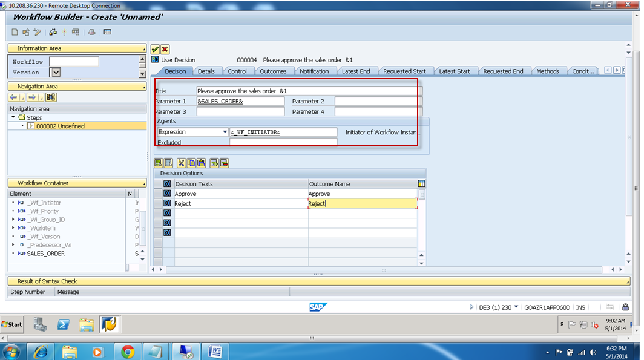Open Google Chrome from the taskbar
The height and width of the screenshot is (360, 644).
pyautogui.click(x=126, y=351)
